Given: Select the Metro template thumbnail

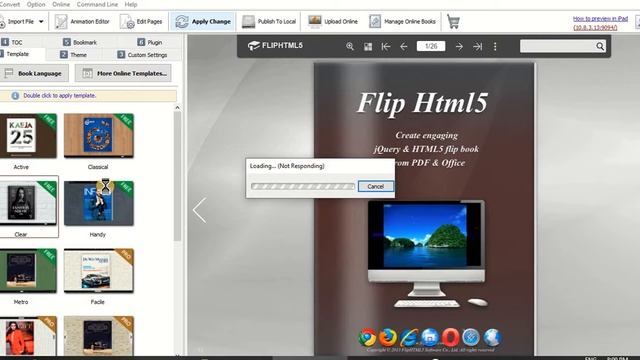Looking at the screenshot, I should click(x=28, y=271).
